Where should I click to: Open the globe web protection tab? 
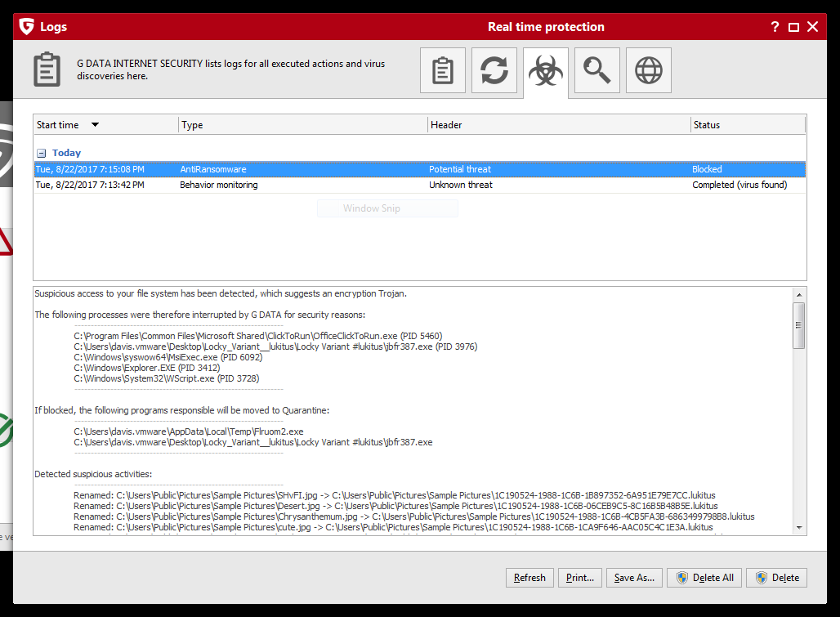point(648,70)
